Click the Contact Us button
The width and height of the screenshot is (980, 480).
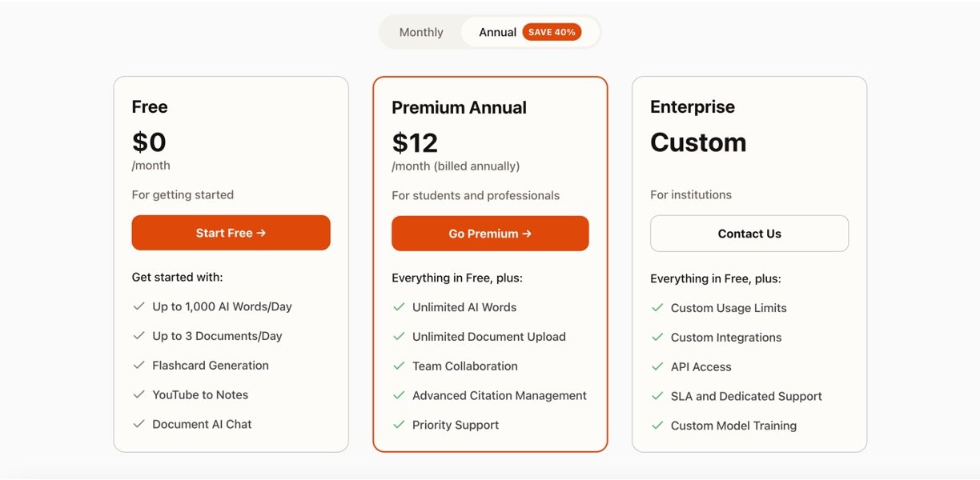pyautogui.click(x=749, y=234)
